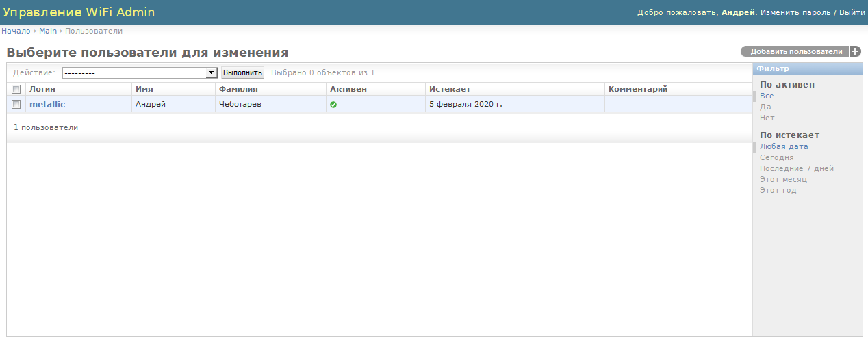Click Изменить пароль link

pos(795,12)
